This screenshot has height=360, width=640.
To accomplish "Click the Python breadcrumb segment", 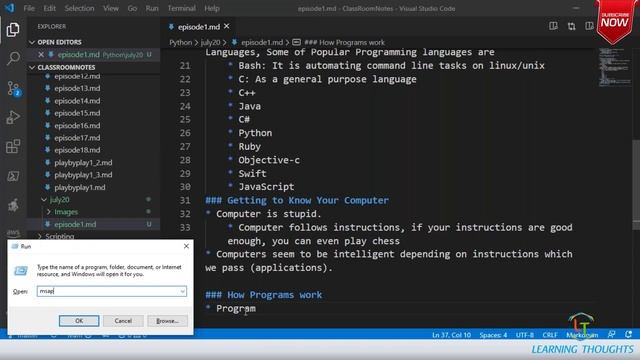I will (180, 42).
